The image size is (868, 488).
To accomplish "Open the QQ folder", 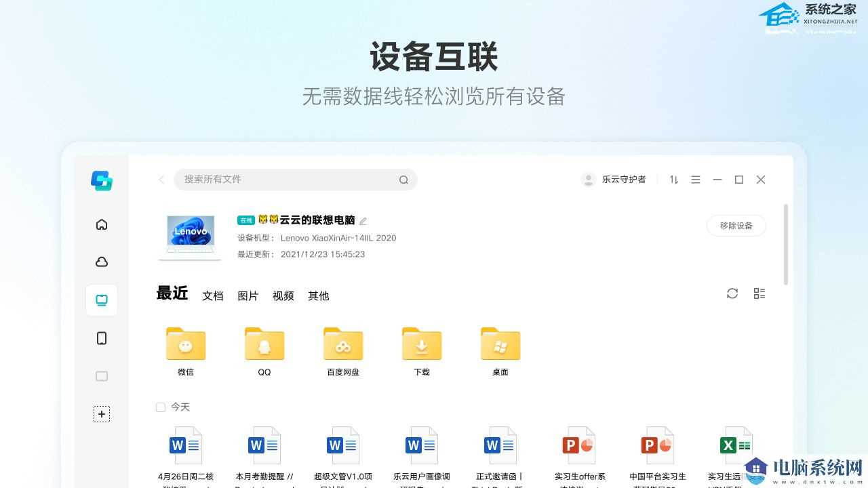I will 264,351.
